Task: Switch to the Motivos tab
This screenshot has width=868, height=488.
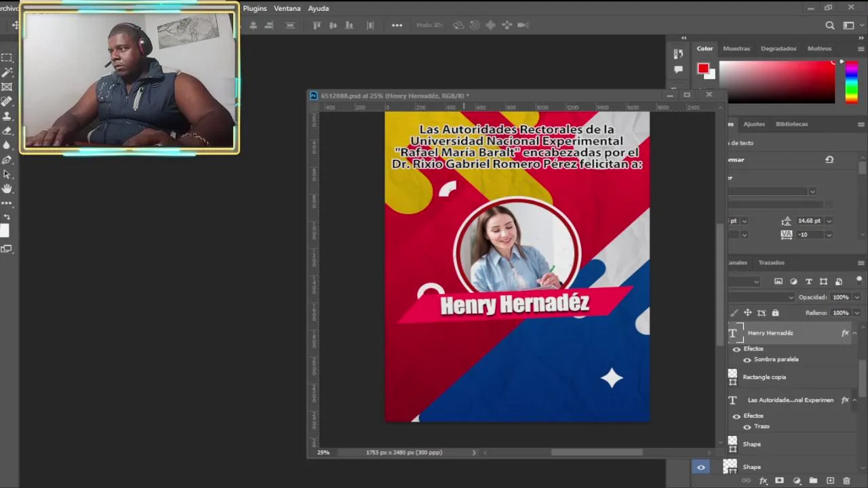Action: [x=819, y=49]
